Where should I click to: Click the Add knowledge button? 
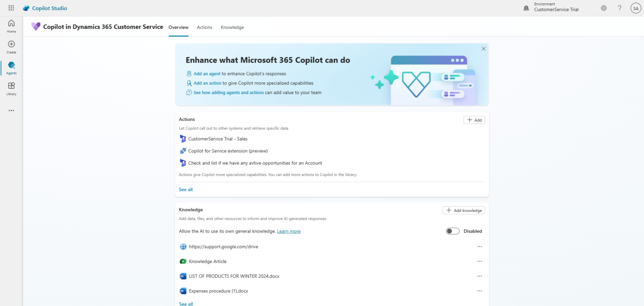pyautogui.click(x=464, y=210)
